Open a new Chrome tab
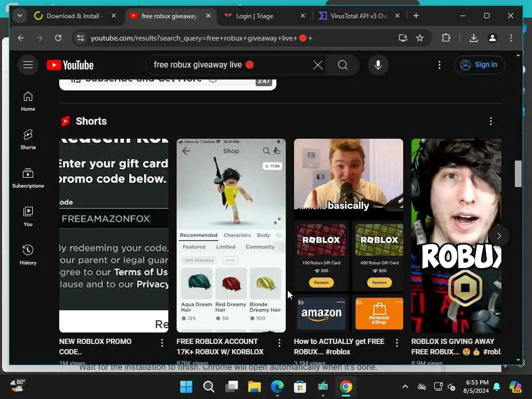 (x=416, y=16)
